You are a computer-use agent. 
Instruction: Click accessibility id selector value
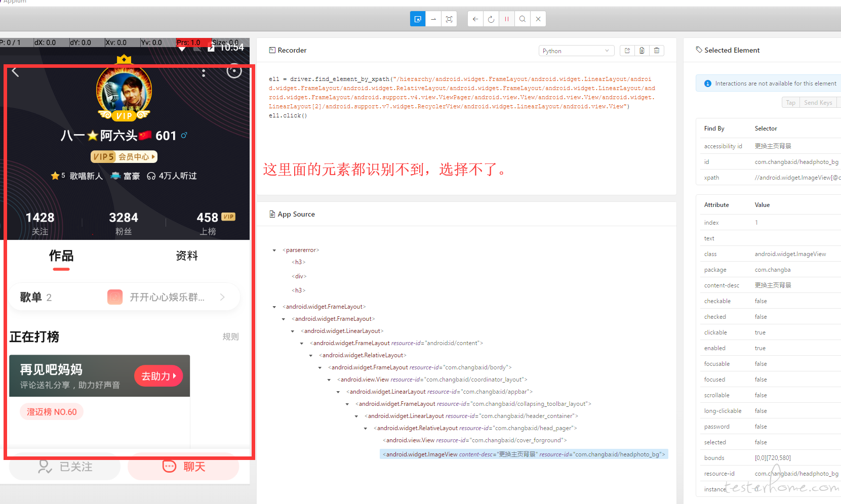773,146
